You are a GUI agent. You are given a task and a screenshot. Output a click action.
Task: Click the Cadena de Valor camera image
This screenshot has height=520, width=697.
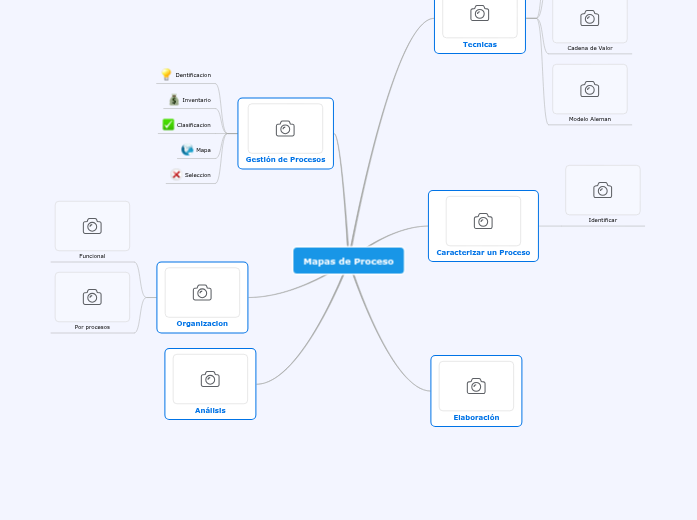pyautogui.click(x=590, y=19)
